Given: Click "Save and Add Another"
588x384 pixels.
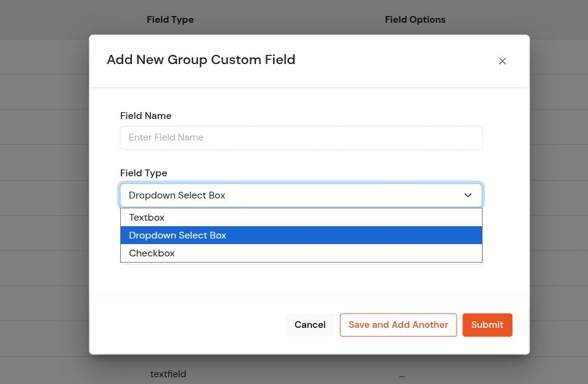Looking at the screenshot, I should [x=398, y=325].
